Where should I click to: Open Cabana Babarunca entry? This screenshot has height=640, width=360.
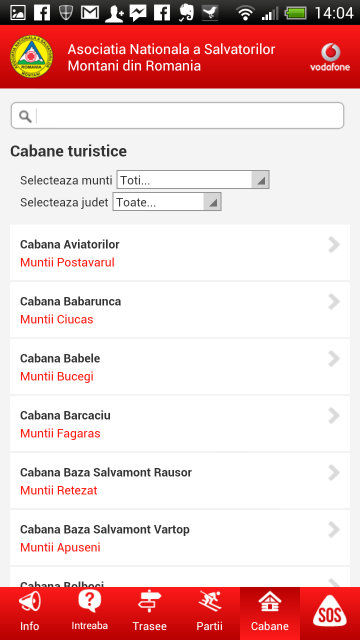(180, 310)
